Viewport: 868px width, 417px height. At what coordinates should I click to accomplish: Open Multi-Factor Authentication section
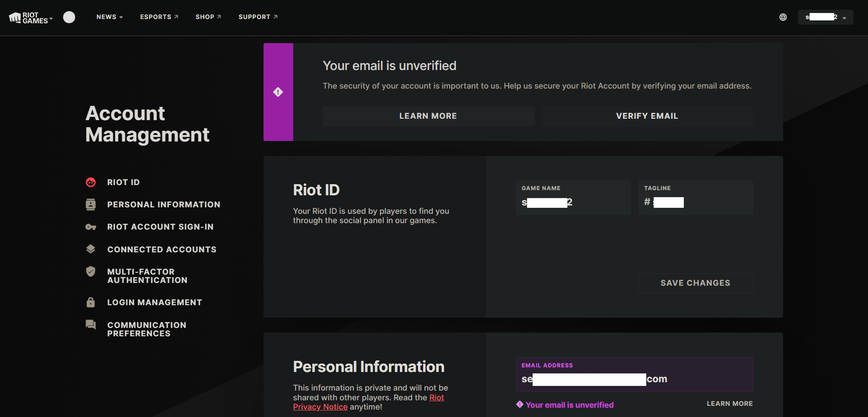(148, 276)
